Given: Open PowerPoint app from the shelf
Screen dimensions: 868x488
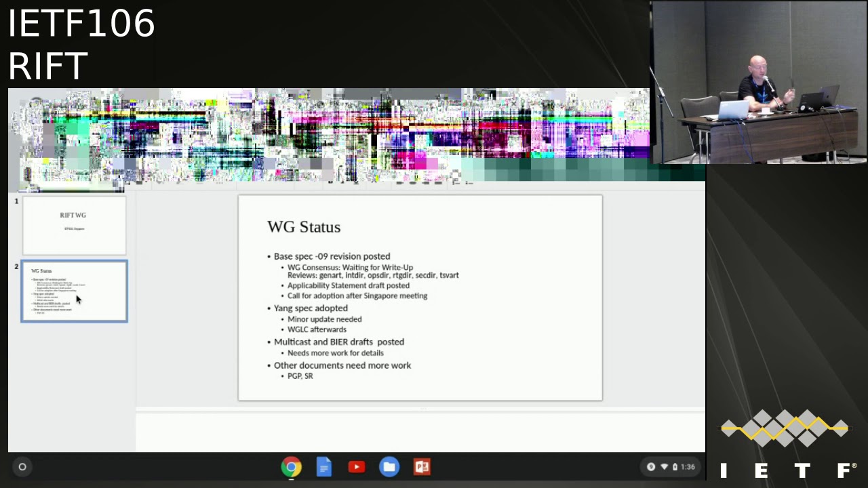Looking at the screenshot, I should tap(422, 466).
